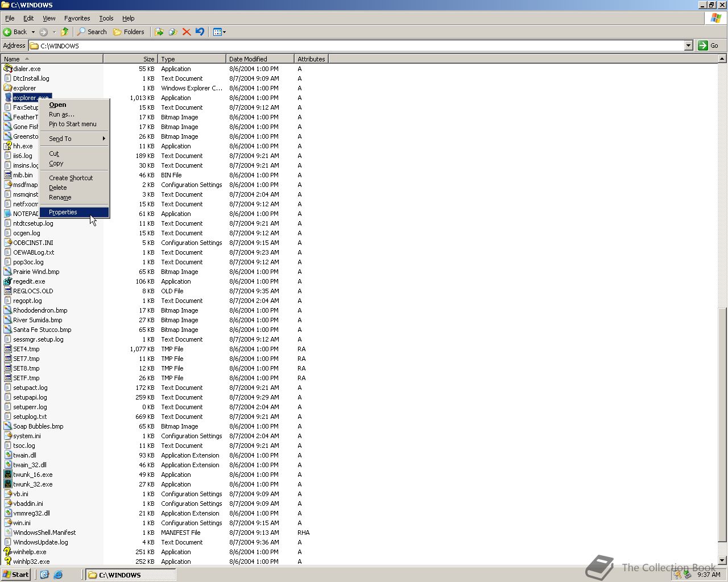Open the Help menu

click(129, 18)
